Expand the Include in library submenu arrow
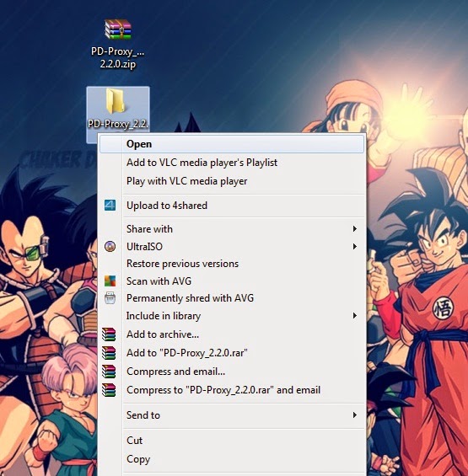 coord(354,315)
